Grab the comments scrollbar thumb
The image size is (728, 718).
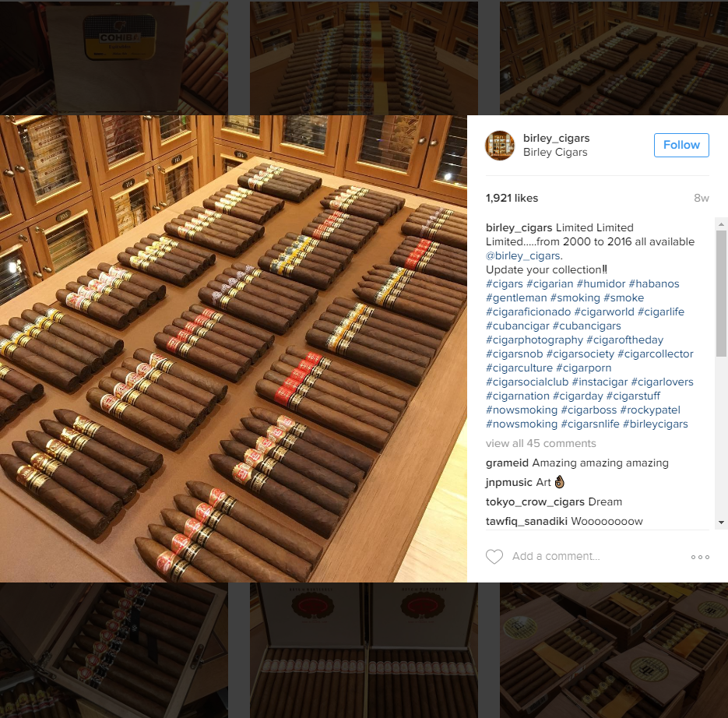(721, 294)
